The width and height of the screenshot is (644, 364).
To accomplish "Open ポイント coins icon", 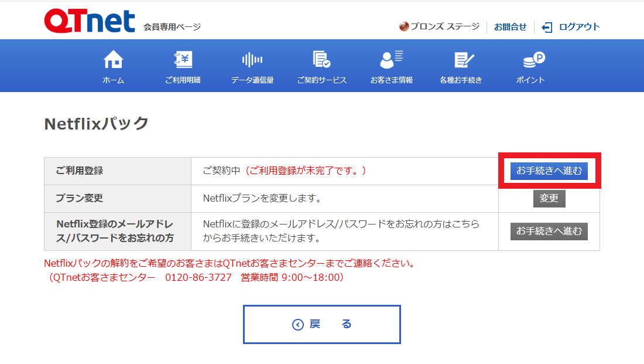I will point(533,59).
